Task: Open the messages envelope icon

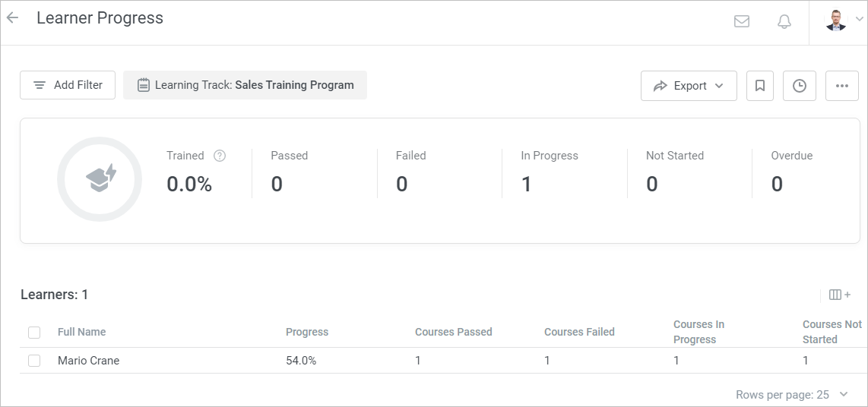Action: pyautogui.click(x=741, y=21)
